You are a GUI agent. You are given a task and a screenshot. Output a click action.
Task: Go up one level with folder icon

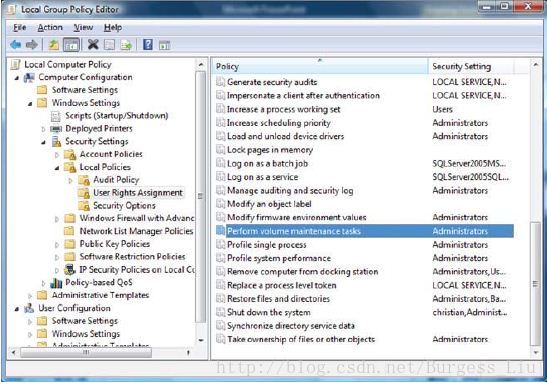[53, 45]
